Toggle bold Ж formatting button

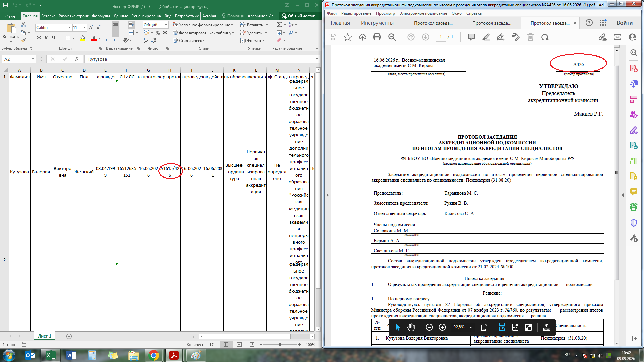(39, 38)
